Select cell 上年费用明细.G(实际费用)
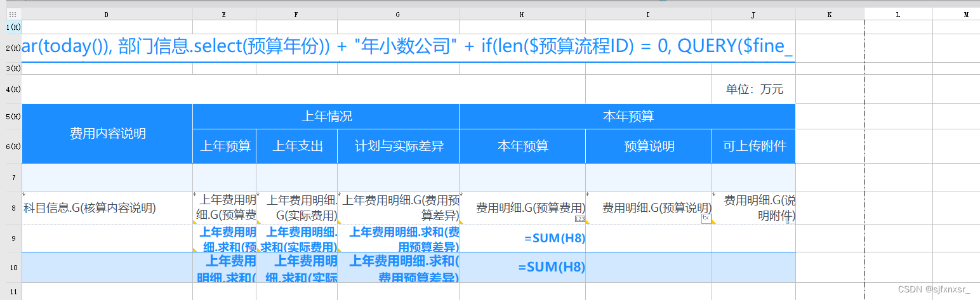Image resolution: width=980 pixels, height=300 pixels. 297,208
